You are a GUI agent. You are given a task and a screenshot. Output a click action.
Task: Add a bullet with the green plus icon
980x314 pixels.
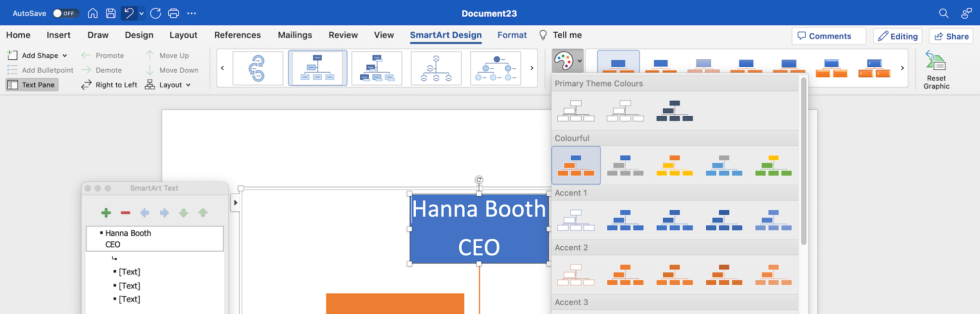tap(106, 213)
